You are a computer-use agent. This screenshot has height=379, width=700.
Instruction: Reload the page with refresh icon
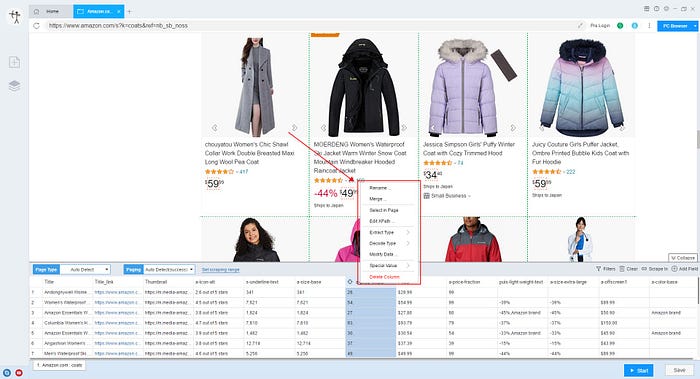click(37, 26)
